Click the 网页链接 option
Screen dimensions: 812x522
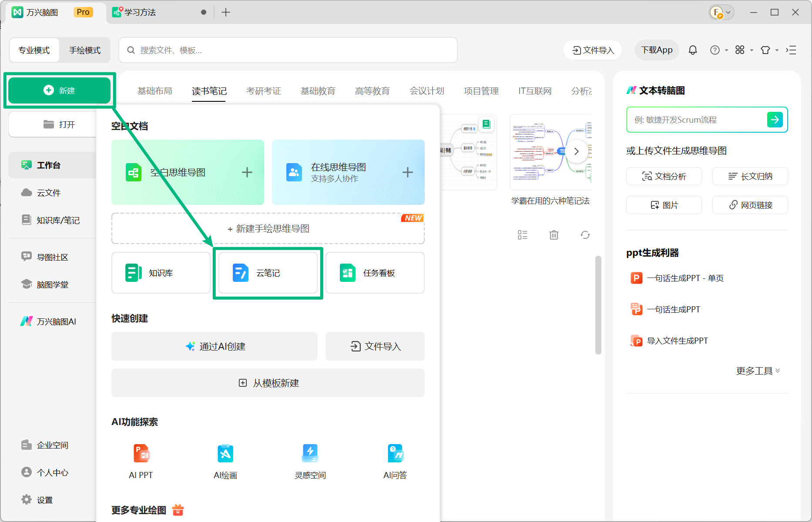pyautogui.click(x=750, y=205)
